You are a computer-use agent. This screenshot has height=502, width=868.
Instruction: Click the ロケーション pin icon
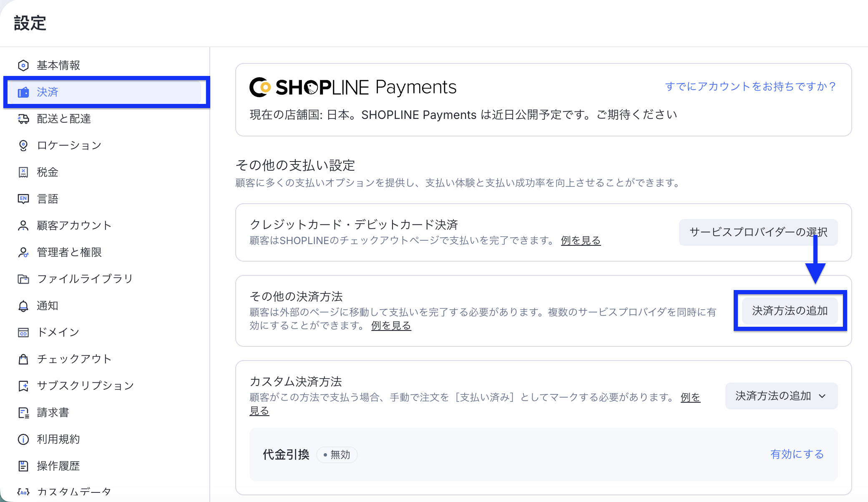(x=23, y=146)
